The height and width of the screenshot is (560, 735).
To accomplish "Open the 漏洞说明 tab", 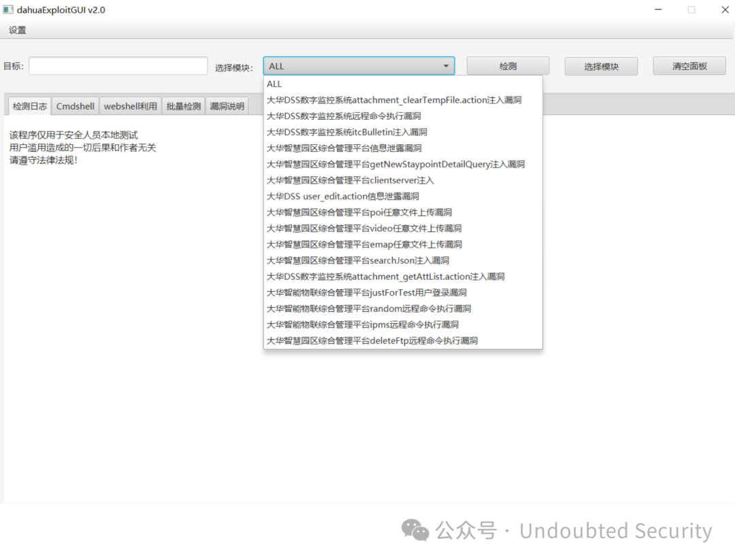I will [227, 106].
